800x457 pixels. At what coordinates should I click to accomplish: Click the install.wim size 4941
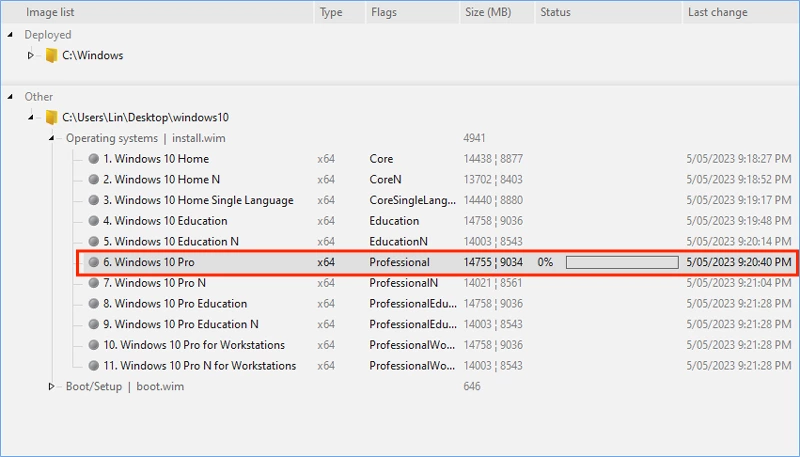coord(474,138)
